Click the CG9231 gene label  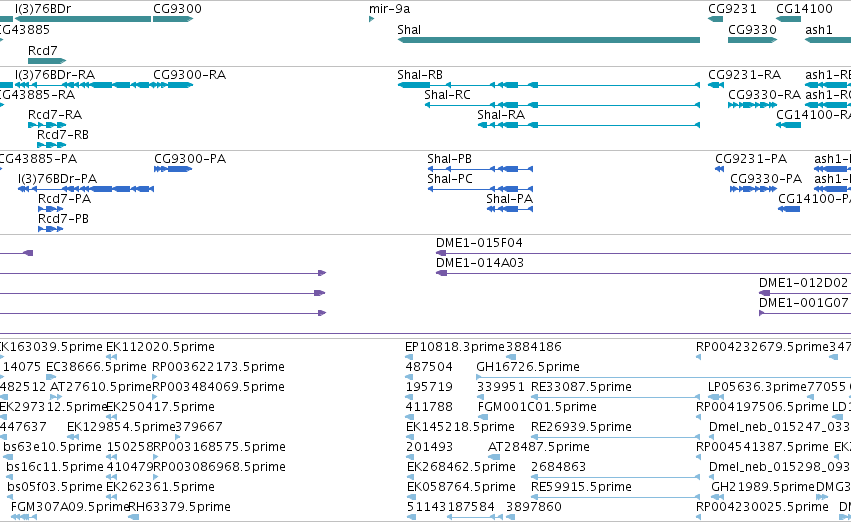pyautogui.click(x=732, y=9)
